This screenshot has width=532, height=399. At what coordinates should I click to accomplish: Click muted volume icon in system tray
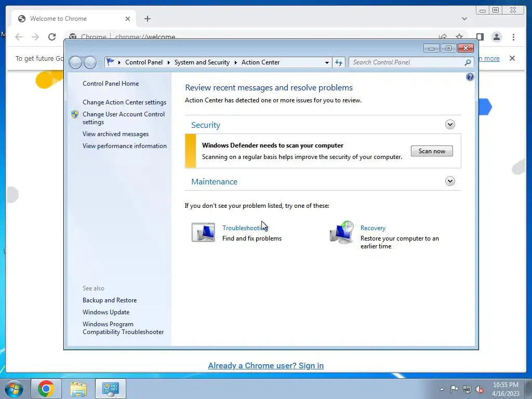click(x=480, y=389)
